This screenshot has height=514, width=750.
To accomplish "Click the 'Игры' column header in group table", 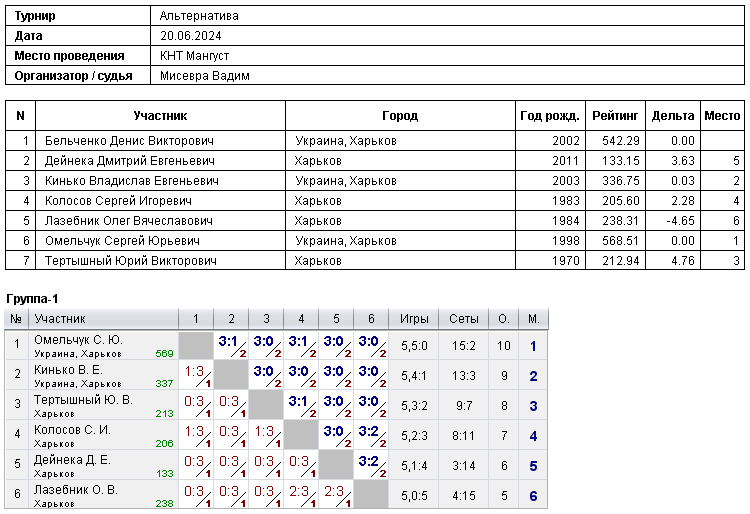I will coord(414,319).
